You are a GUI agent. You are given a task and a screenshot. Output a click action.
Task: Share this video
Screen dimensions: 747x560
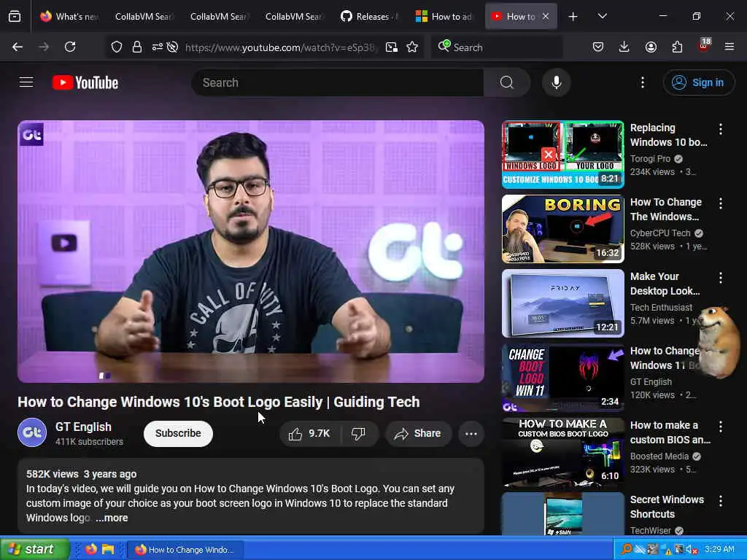pyautogui.click(x=418, y=433)
